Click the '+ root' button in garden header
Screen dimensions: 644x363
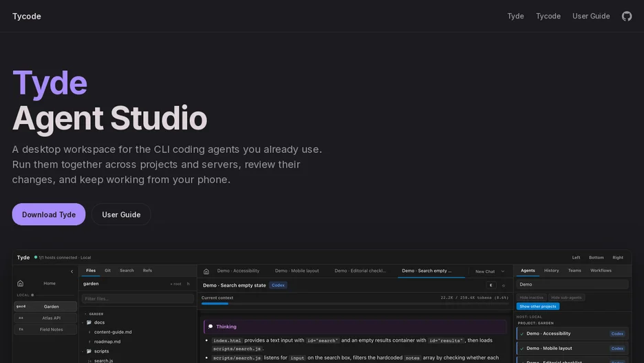tap(175, 284)
